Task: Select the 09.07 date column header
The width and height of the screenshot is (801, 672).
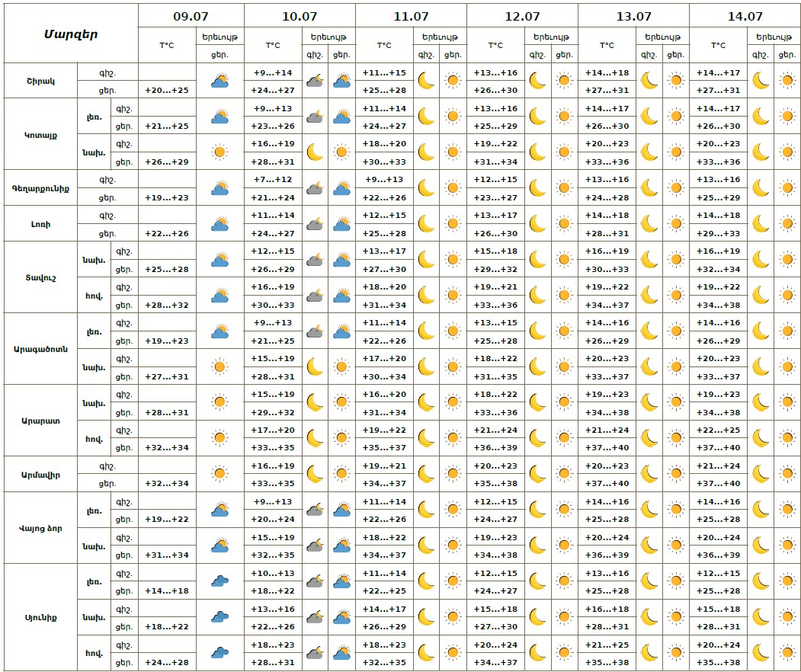Action: (x=191, y=16)
